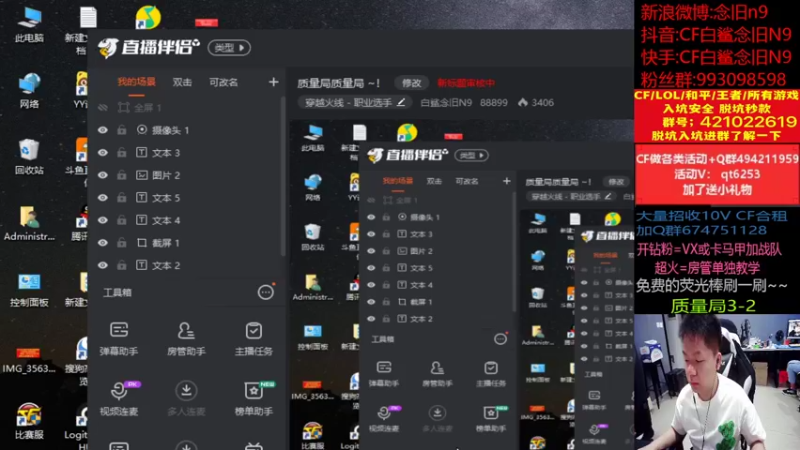Screen dimensions: 800x450
Task: Click the 质量局3-2 score overlay text
Action: 713,306
